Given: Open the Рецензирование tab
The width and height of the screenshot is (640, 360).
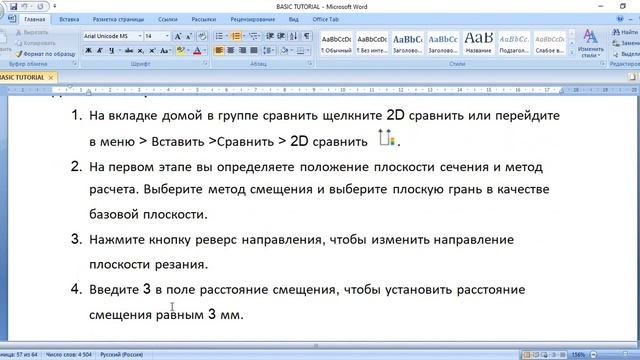Looking at the screenshot, I should pos(253,19).
